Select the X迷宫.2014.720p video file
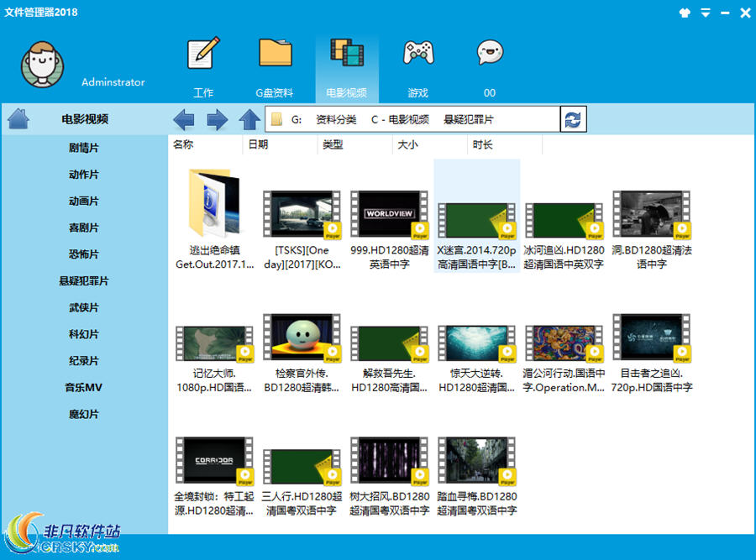This screenshot has height=560, width=756. click(477, 216)
